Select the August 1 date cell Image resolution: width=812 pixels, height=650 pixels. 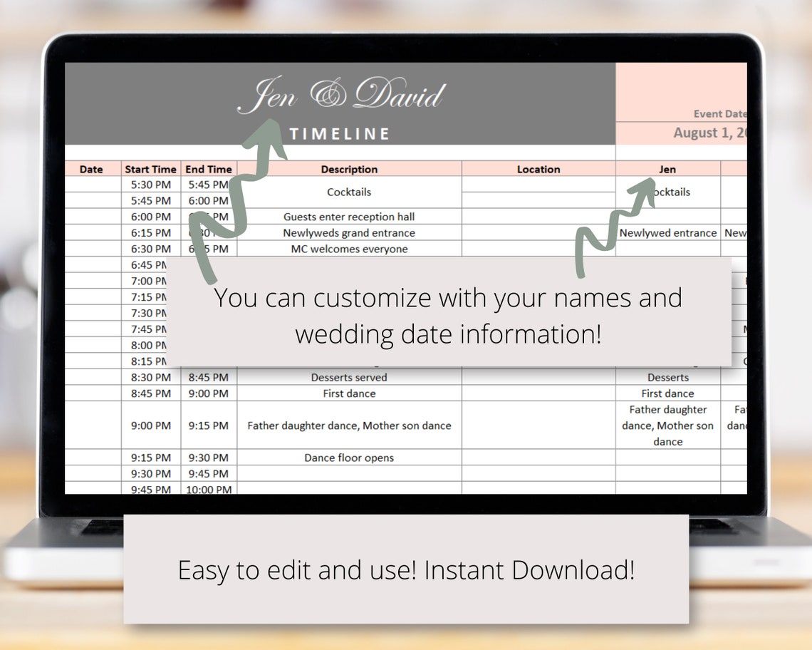(x=709, y=133)
